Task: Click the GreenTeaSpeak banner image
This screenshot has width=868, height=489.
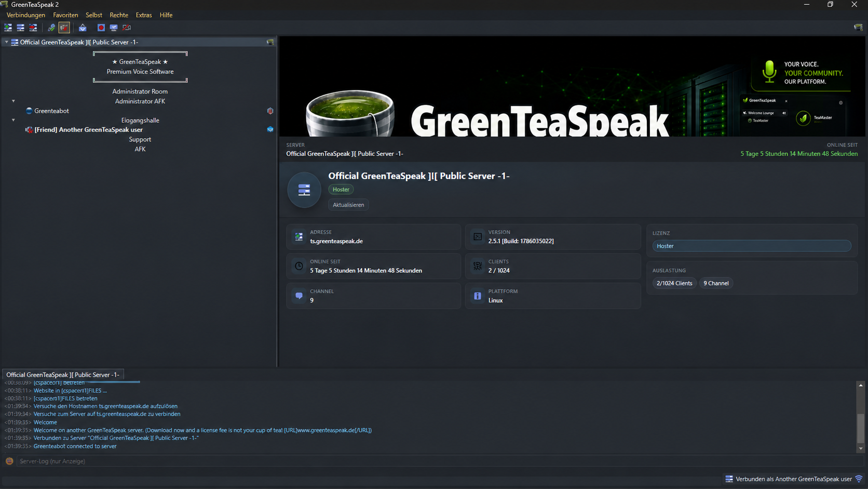Action: pyautogui.click(x=572, y=86)
